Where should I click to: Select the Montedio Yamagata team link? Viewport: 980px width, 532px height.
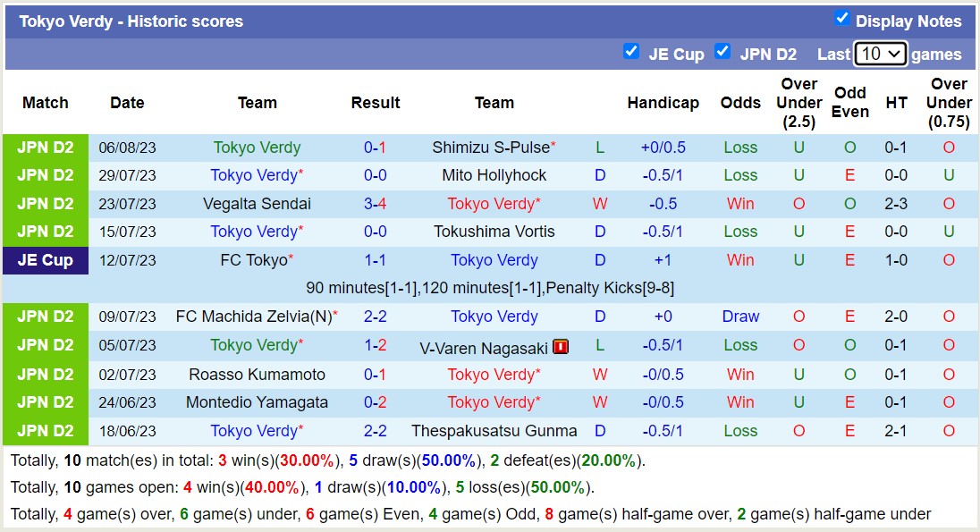pos(258,402)
